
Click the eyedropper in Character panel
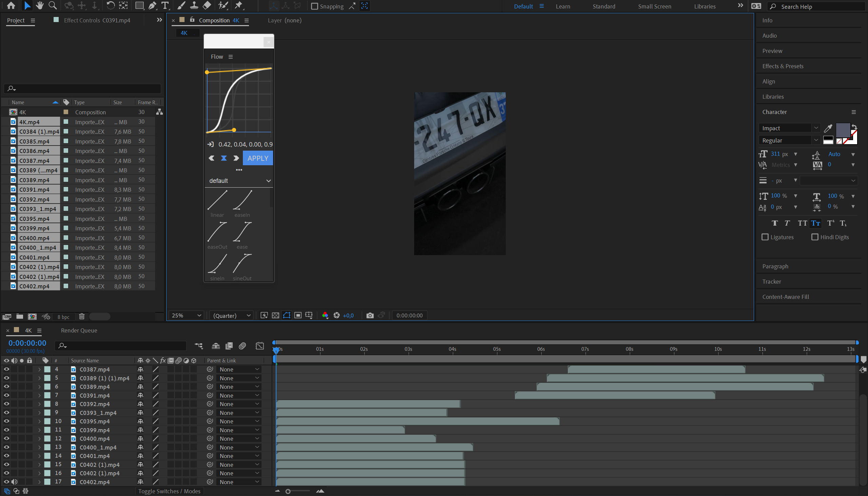click(x=828, y=128)
